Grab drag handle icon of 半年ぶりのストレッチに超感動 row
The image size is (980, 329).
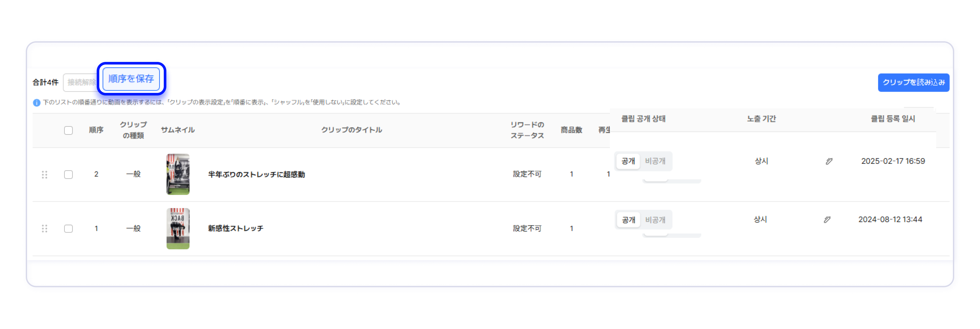click(x=44, y=174)
